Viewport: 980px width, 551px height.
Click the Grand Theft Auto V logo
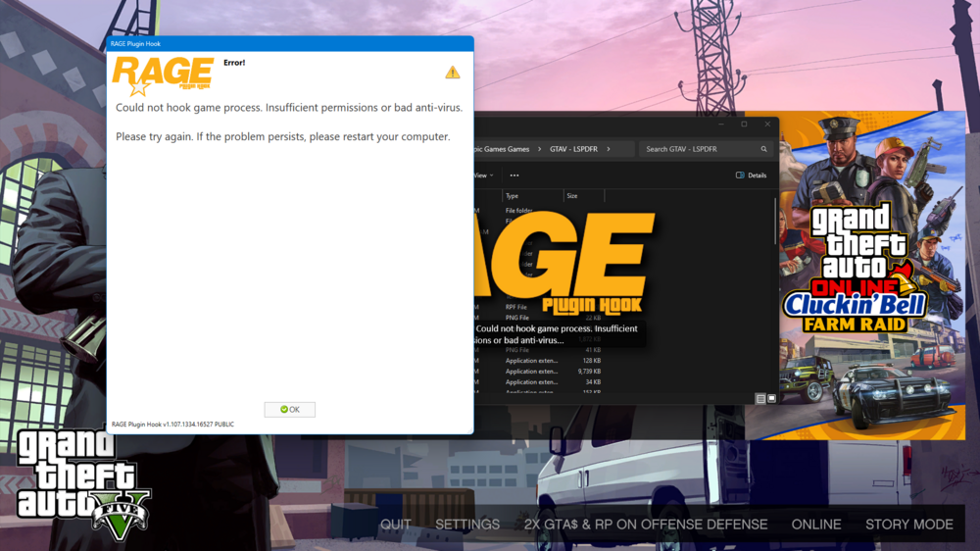81,483
